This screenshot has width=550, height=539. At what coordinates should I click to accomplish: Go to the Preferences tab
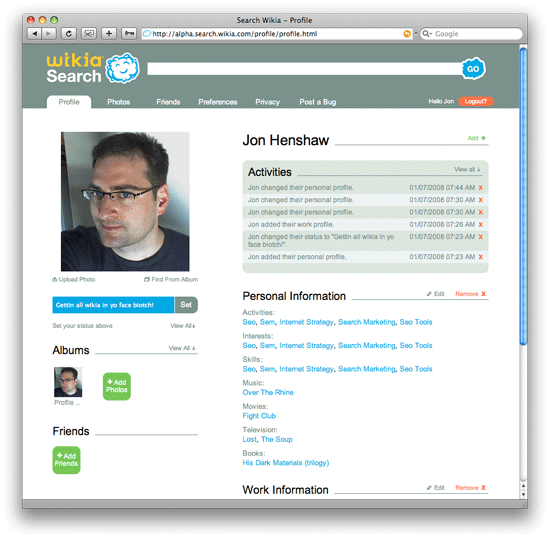217,102
